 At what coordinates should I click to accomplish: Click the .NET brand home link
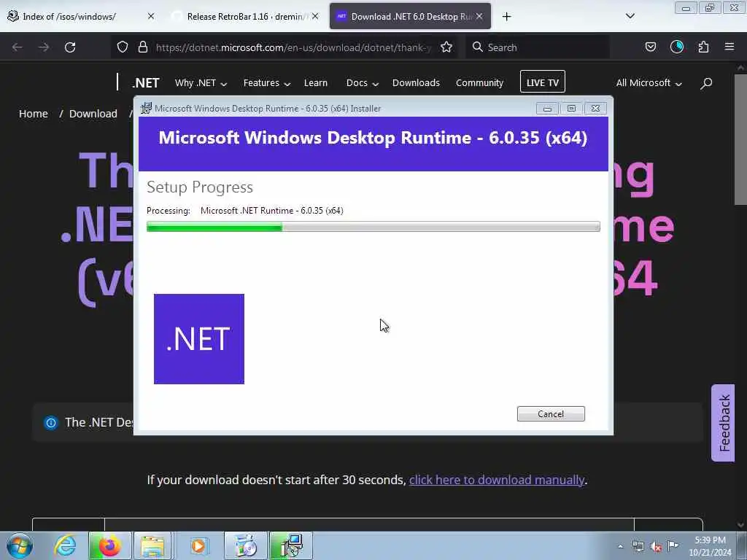pos(145,83)
